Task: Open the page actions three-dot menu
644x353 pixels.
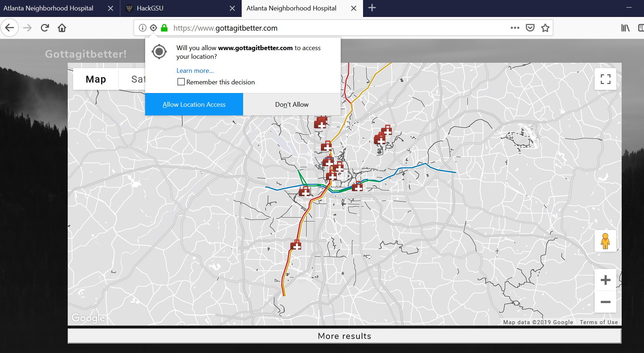Action: pyautogui.click(x=515, y=28)
